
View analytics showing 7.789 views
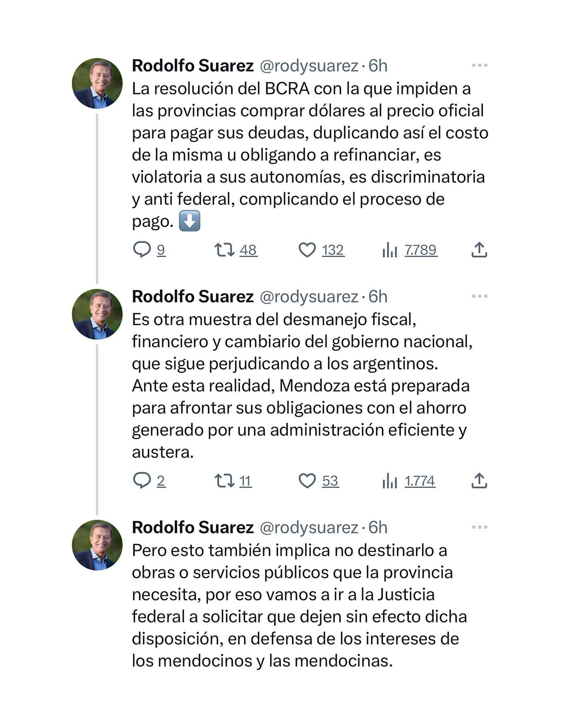390,250
